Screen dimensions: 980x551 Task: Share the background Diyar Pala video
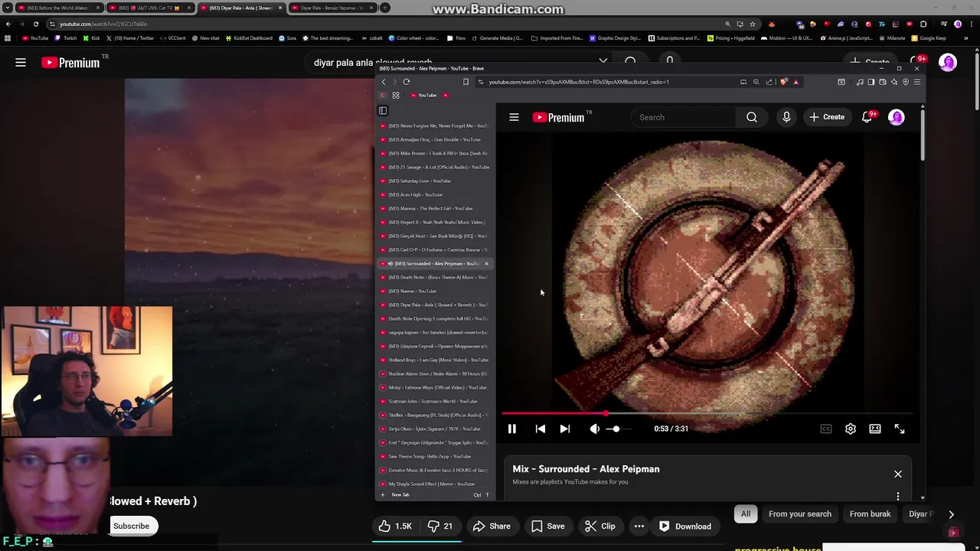(x=492, y=527)
